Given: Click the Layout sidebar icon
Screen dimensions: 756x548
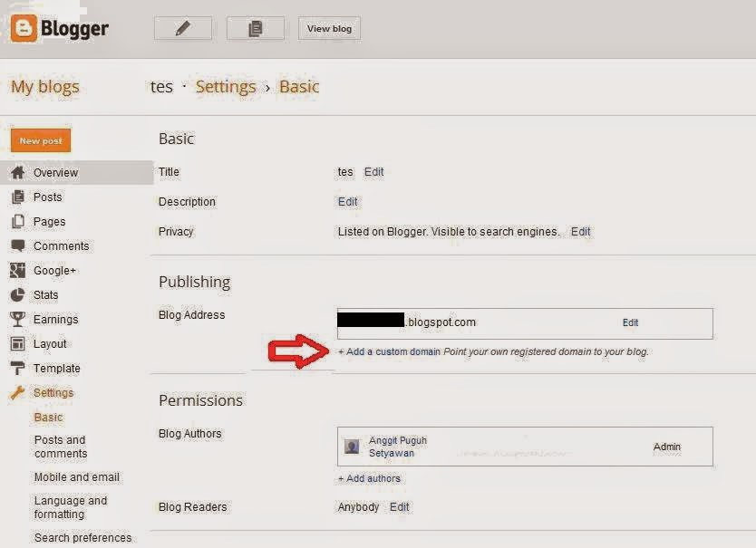Looking at the screenshot, I should coord(18,343).
